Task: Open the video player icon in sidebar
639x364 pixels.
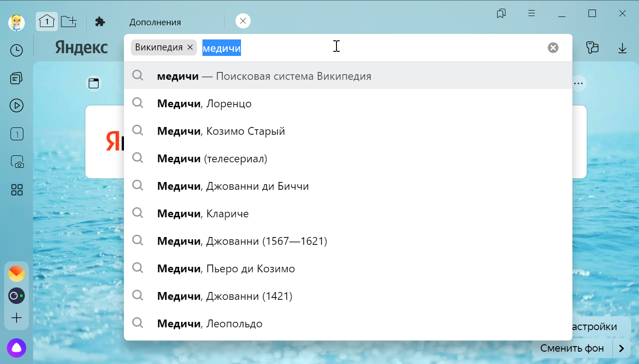Action: pos(17,106)
